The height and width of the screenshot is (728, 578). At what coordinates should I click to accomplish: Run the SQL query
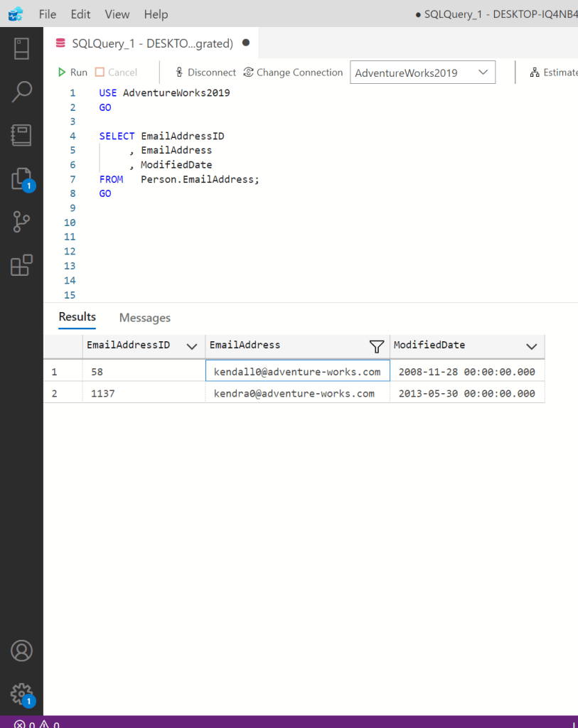pos(73,73)
